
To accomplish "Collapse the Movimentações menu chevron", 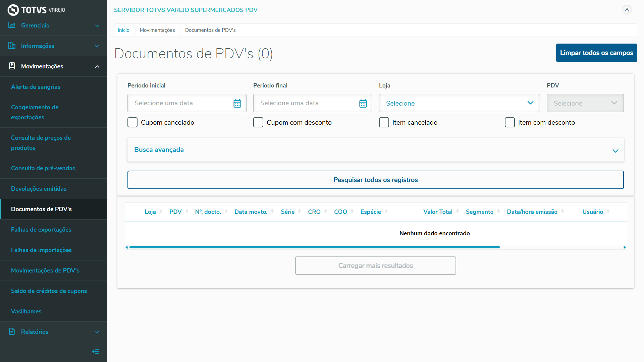I will coord(97,66).
